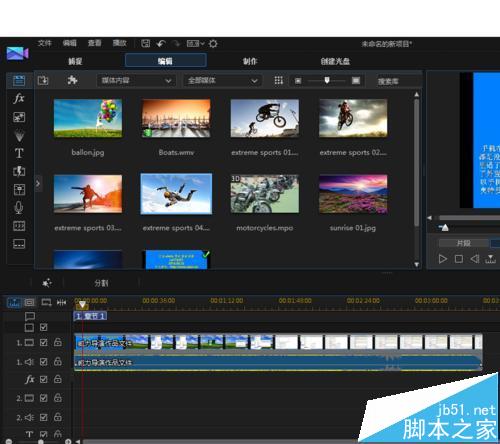The width and height of the screenshot is (500, 444).
Task: Click the plug-ins puzzle icon
Action: [x=72, y=80]
